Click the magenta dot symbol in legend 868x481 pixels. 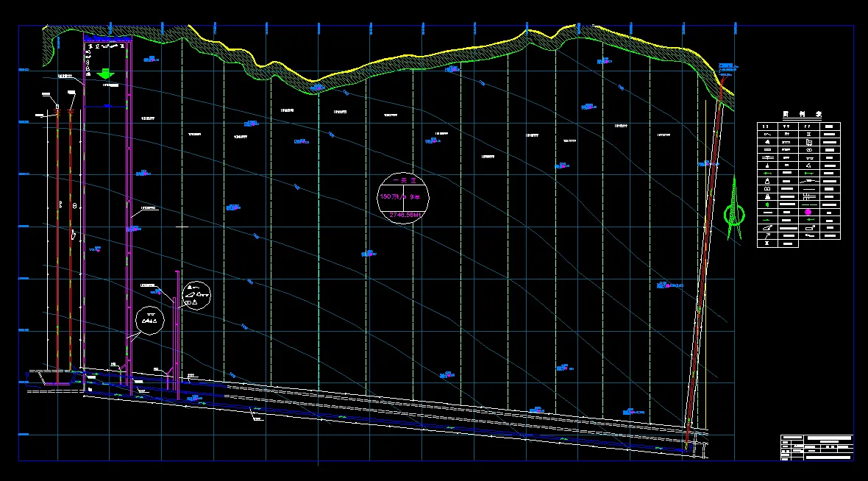tap(808, 212)
